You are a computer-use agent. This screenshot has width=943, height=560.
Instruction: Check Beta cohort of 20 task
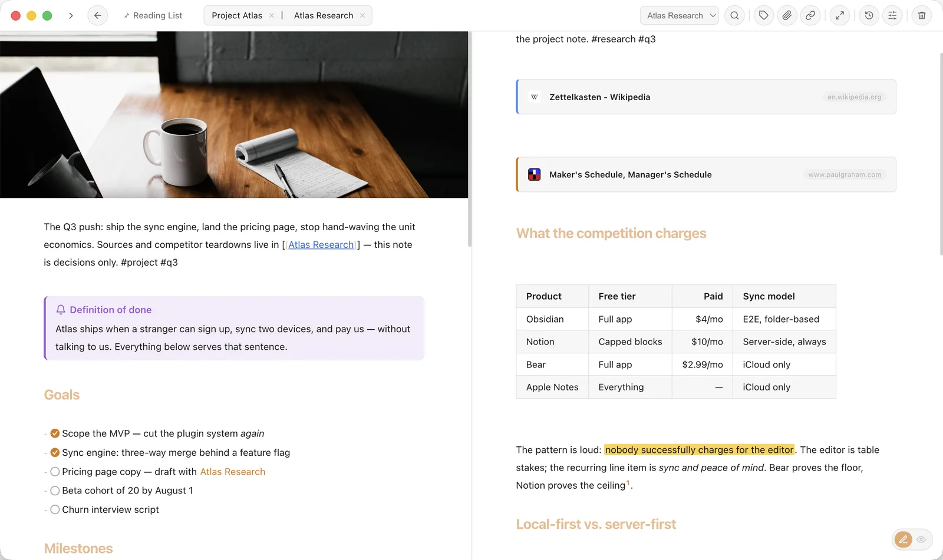55,491
